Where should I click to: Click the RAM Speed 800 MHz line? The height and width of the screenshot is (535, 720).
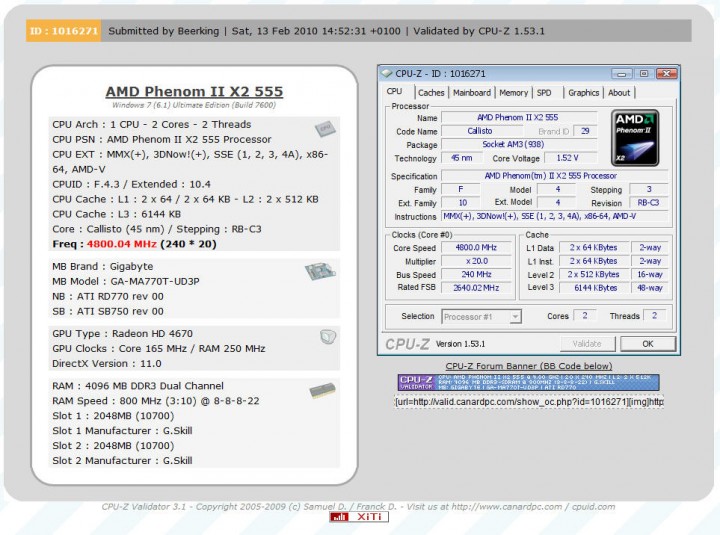156,401
